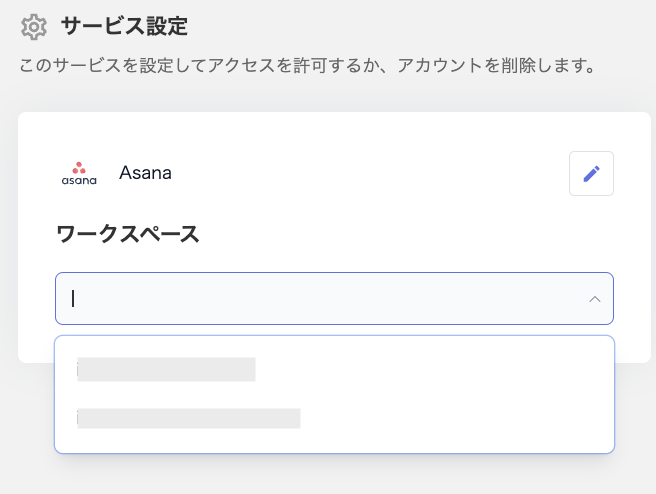Click the gear icon beside サービス設定
Viewport: 656px width, 494px height.
pyautogui.click(x=34, y=26)
